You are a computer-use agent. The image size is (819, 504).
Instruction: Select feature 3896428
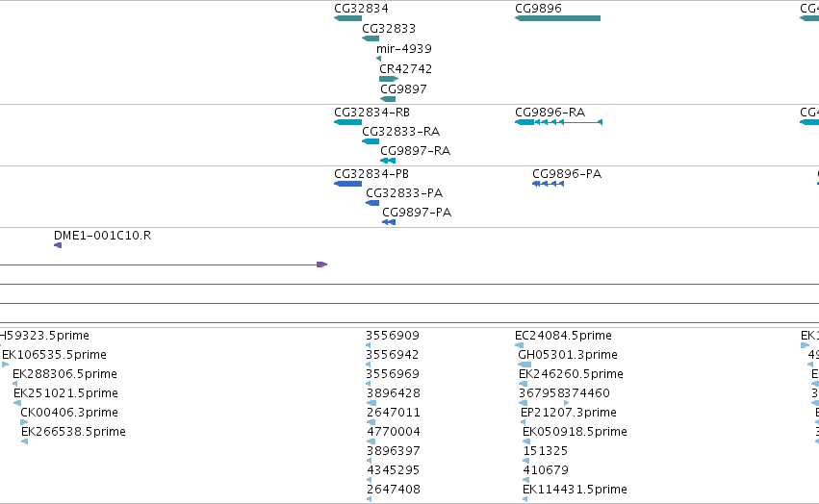click(394, 393)
